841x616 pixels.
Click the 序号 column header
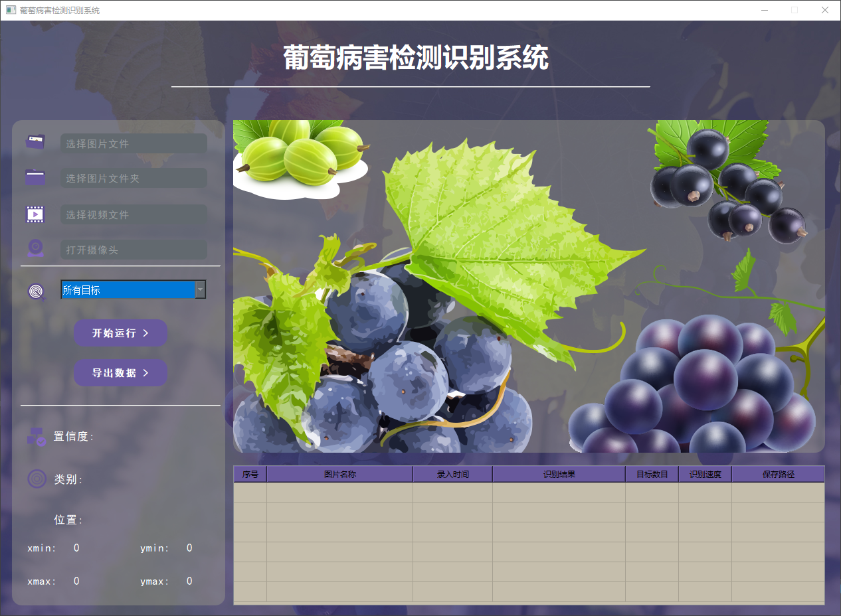pyautogui.click(x=250, y=474)
